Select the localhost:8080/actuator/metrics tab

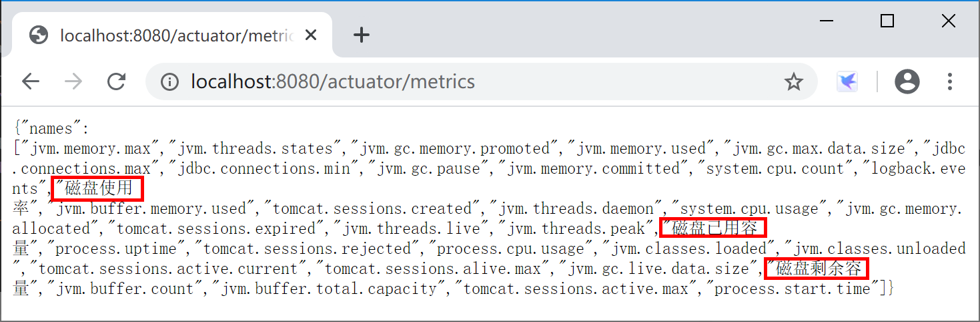click(177, 35)
